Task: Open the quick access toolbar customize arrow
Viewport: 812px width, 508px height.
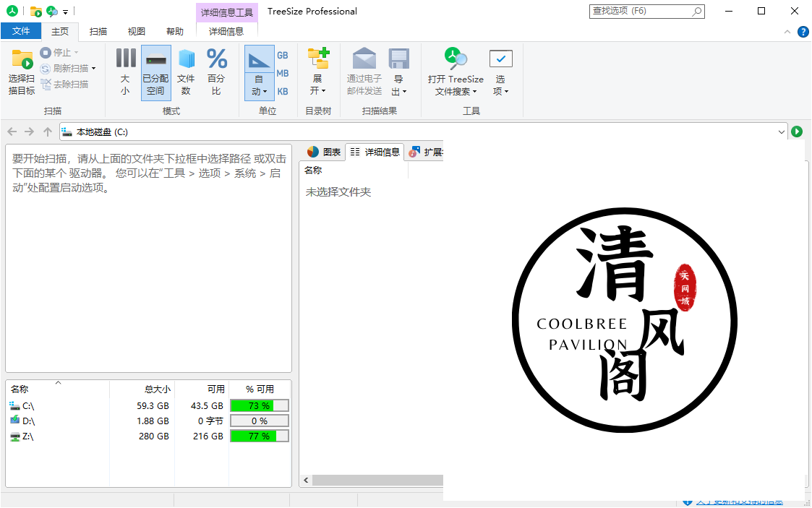Action: [66, 12]
